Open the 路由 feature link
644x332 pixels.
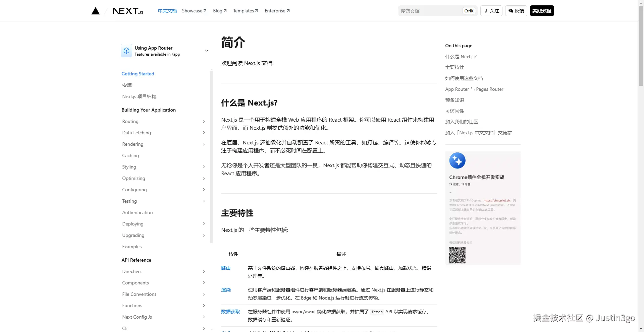click(226, 268)
